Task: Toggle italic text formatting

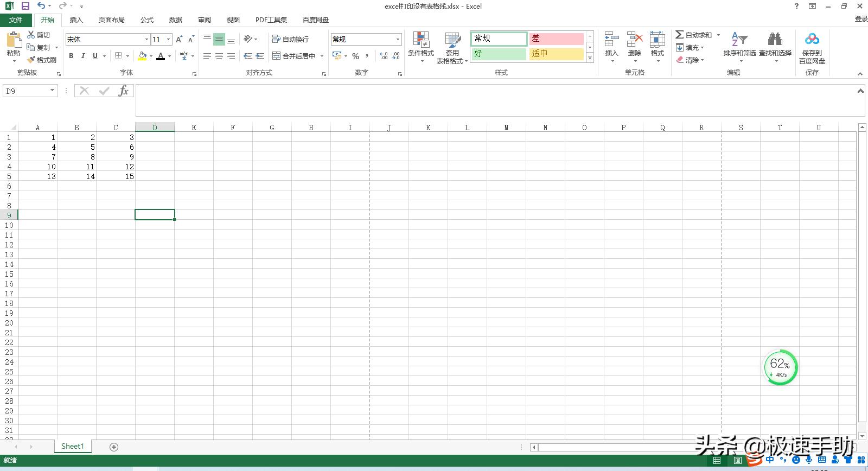Action: pyautogui.click(x=83, y=56)
